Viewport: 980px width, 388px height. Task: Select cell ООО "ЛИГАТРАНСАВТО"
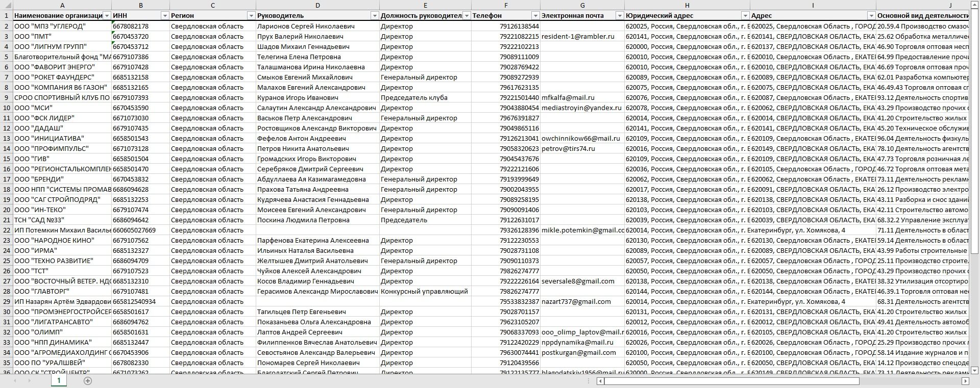coord(62,322)
